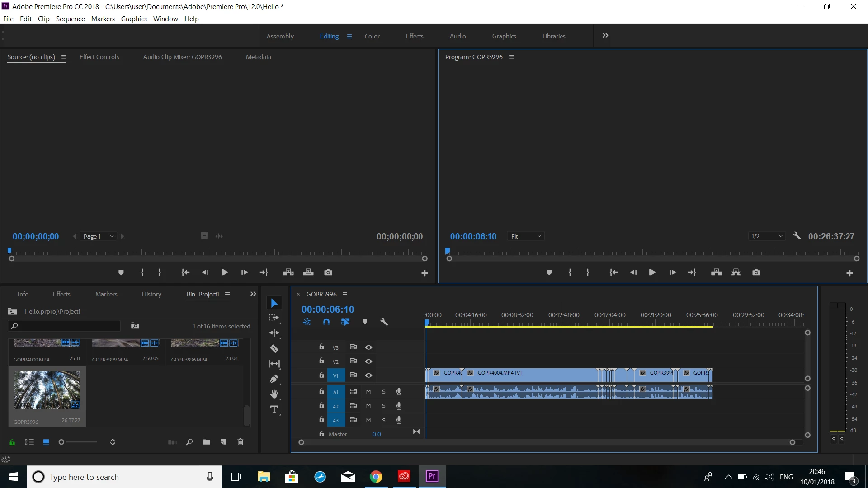Open the Fit zoom level dropdown
The height and width of the screenshot is (488, 868).
526,236
